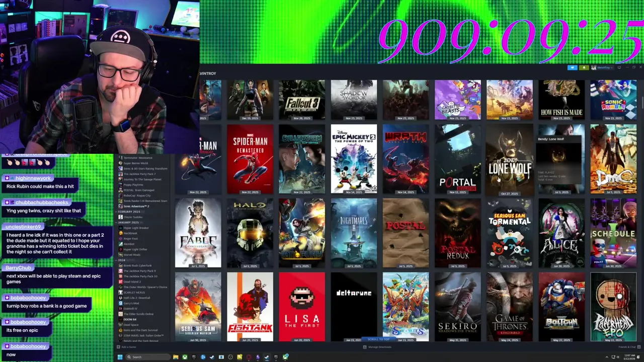Open Bendy Lone Wolf game cover
This screenshot has height=362, width=644.
pyautogui.click(x=509, y=159)
